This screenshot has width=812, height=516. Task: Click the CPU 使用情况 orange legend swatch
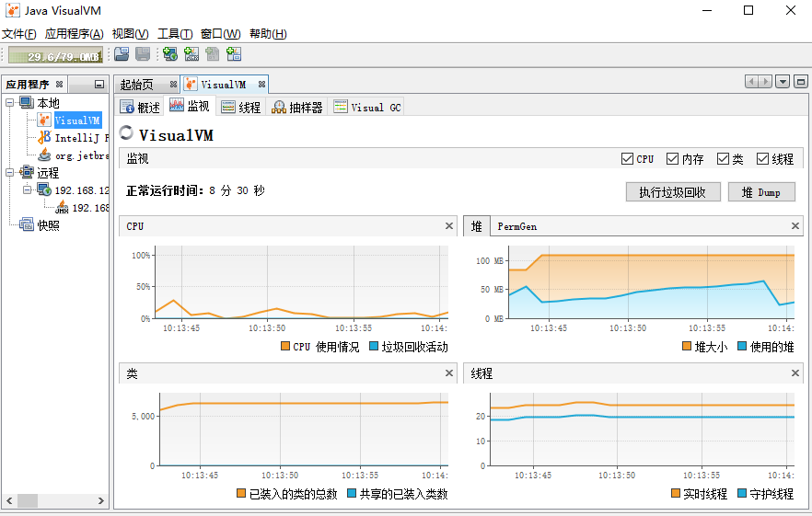(x=285, y=346)
